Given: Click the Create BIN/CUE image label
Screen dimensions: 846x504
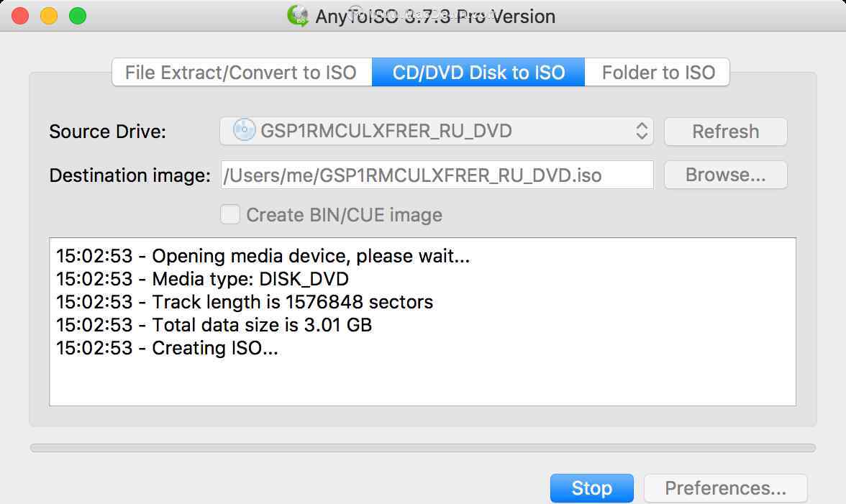Looking at the screenshot, I should tap(344, 215).
